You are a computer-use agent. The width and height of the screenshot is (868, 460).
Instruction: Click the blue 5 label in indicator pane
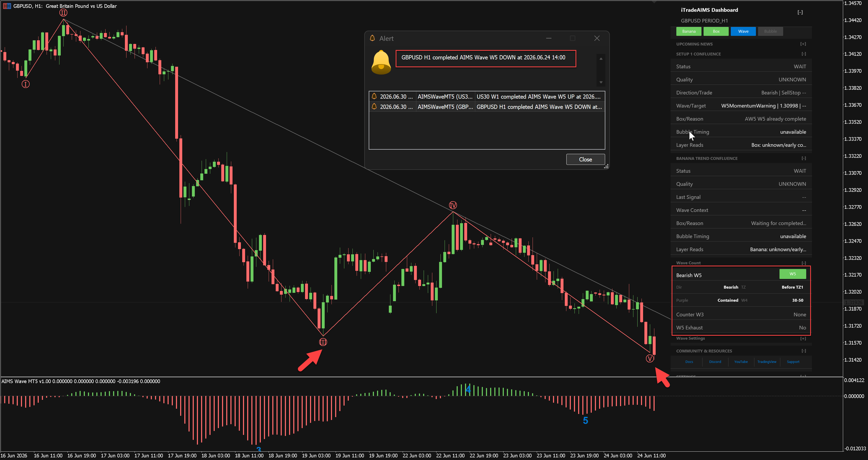(x=585, y=420)
